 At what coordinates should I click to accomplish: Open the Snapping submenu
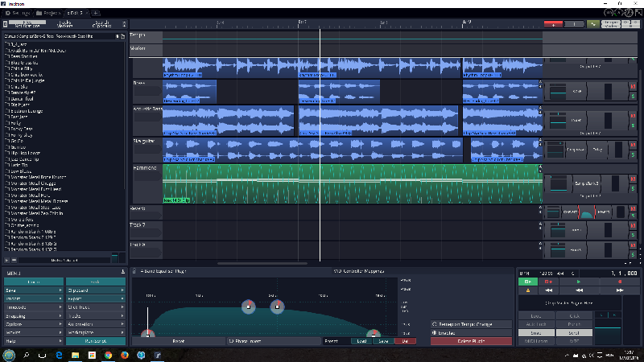click(34, 316)
